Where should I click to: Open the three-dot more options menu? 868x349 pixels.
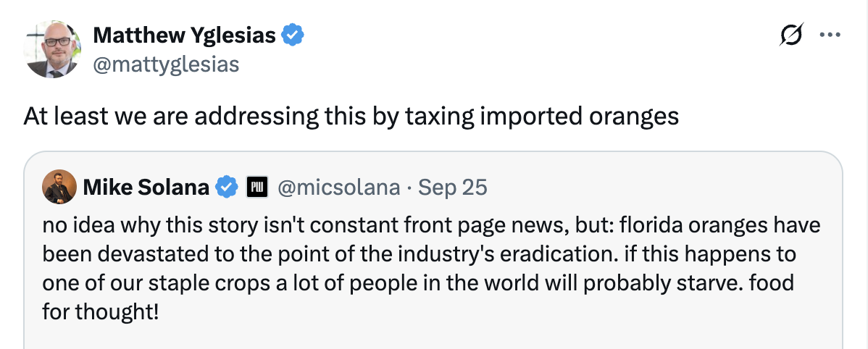click(830, 35)
